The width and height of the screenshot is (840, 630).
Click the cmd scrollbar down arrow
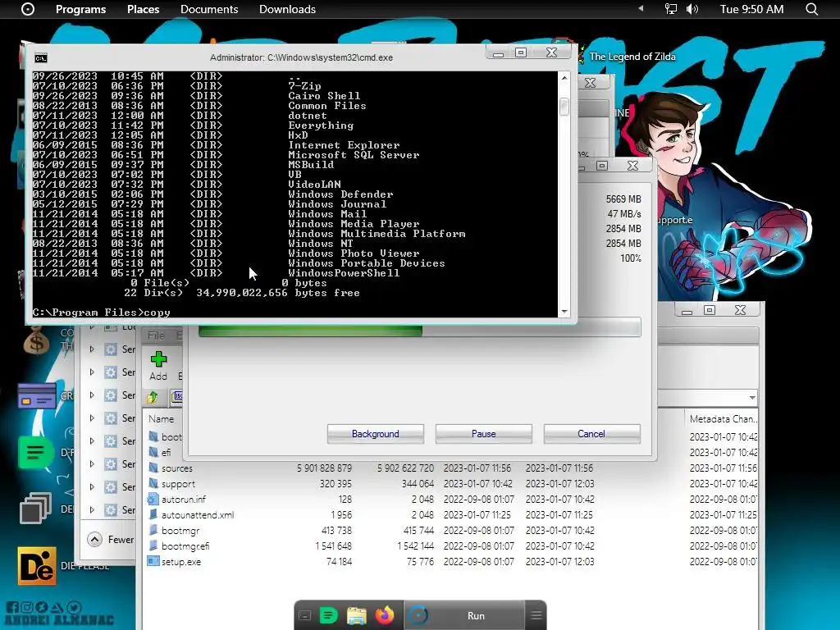click(x=564, y=311)
